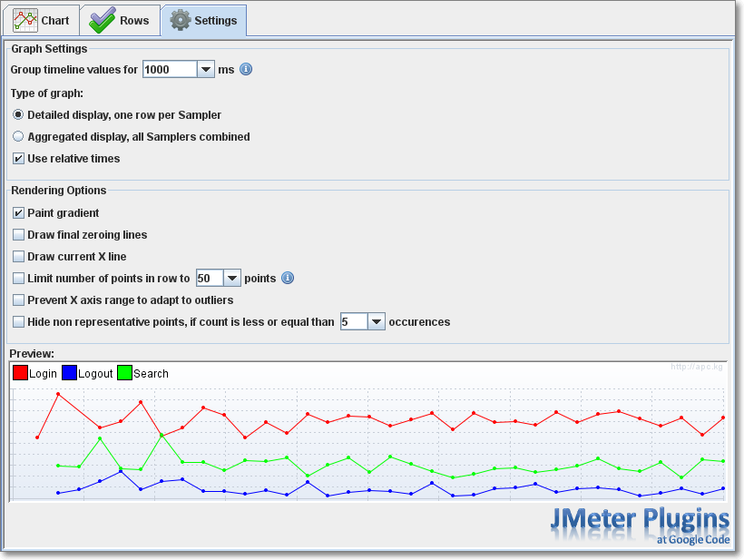
Task: Open the timeline grouping 1000 ms dropdown
Action: [205, 70]
